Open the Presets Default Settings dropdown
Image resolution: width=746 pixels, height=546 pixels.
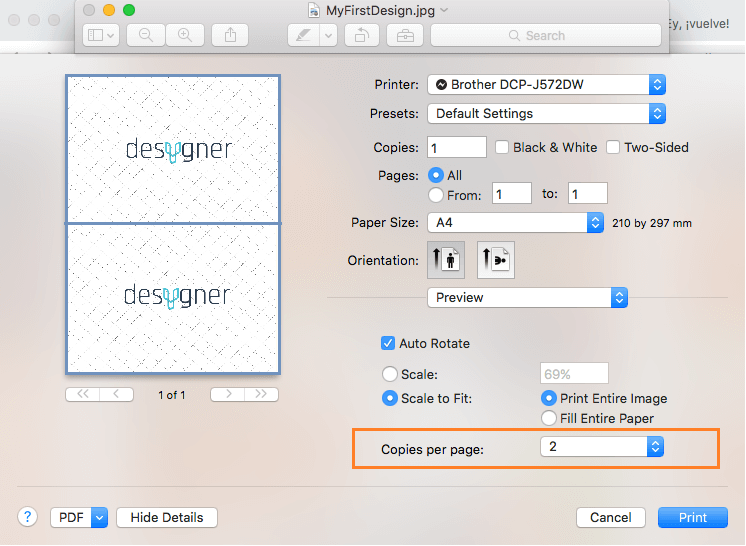pyautogui.click(x=546, y=114)
